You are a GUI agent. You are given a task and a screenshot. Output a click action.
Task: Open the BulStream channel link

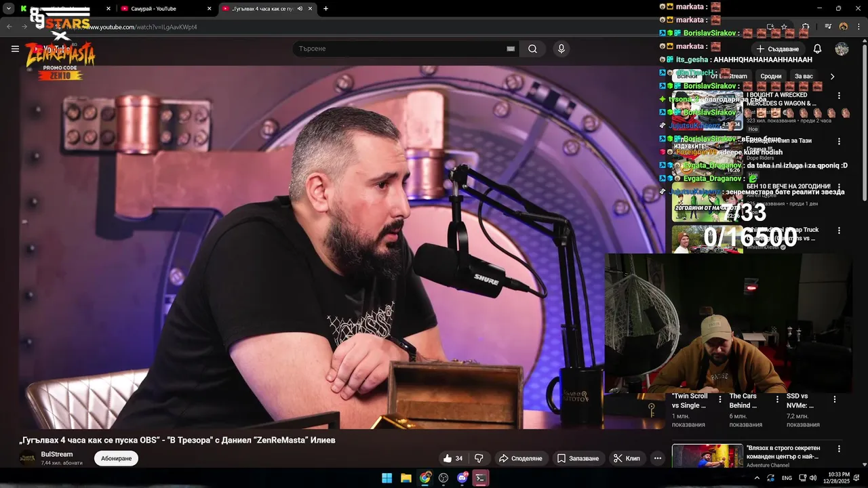(57, 454)
